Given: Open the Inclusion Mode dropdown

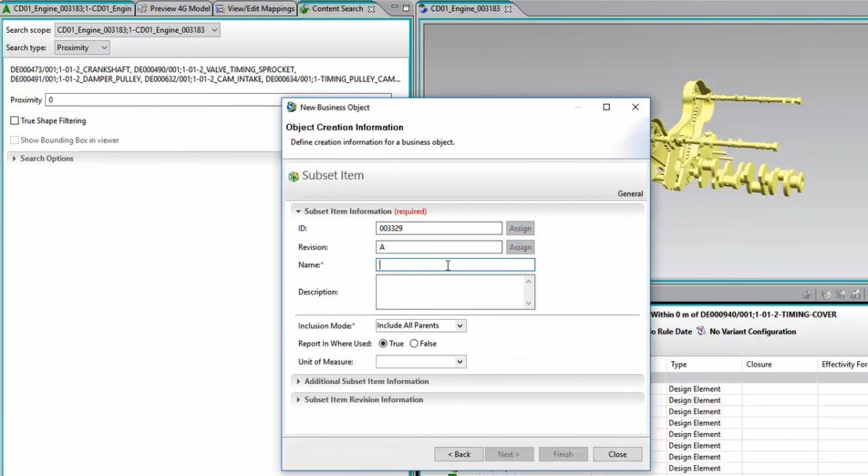Looking at the screenshot, I should (x=461, y=326).
